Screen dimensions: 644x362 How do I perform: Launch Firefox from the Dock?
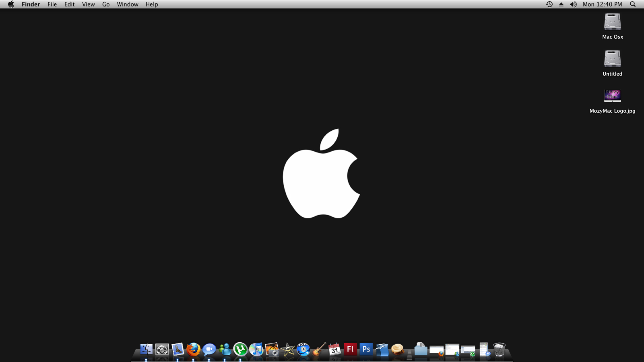193,349
